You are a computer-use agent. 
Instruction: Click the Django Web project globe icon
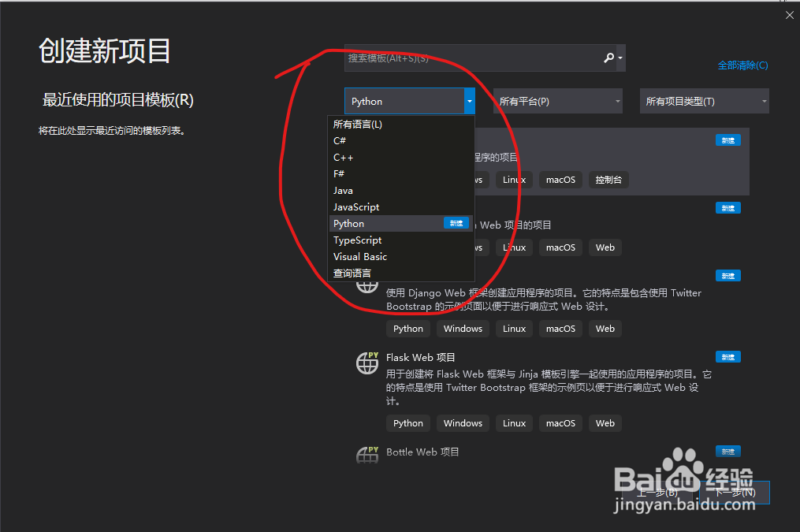point(367,287)
